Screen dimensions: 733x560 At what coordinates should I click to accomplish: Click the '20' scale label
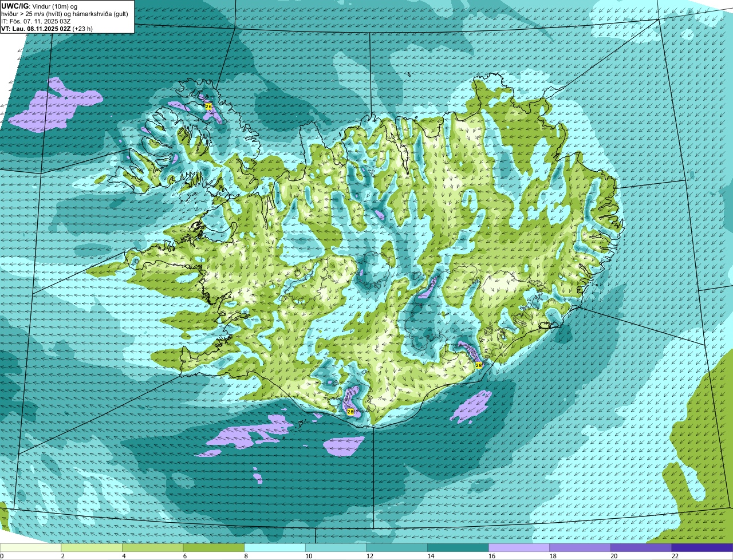click(613, 556)
